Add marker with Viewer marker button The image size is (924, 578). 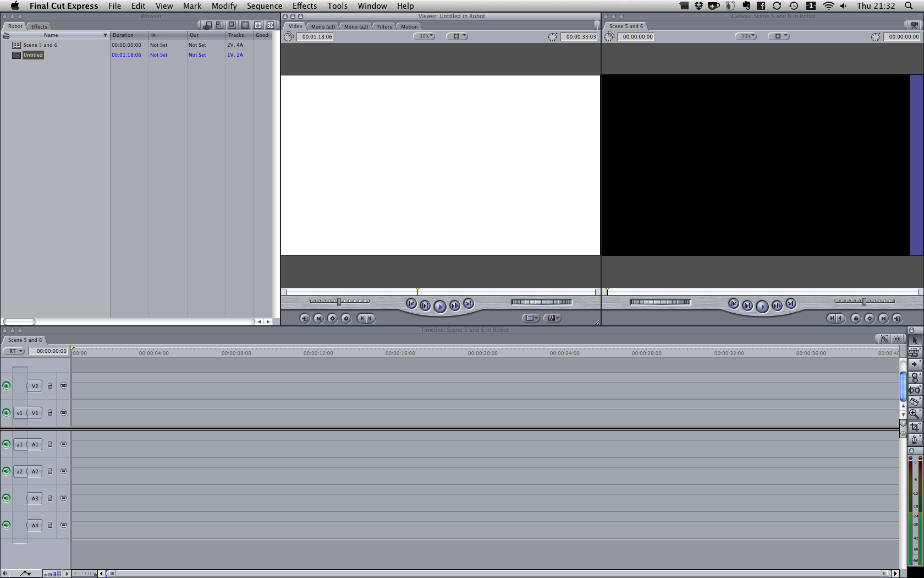coord(346,318)
